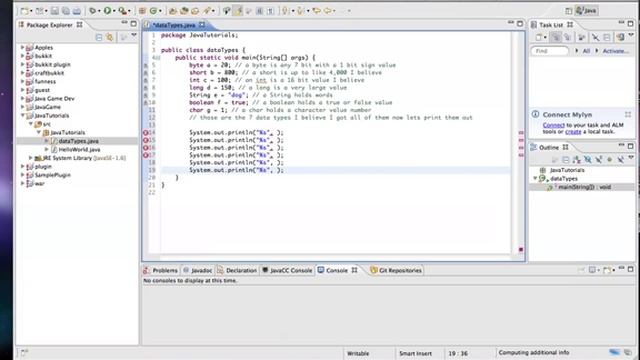
Task: Click the green New Java Class icon
Action: [153, 11]
